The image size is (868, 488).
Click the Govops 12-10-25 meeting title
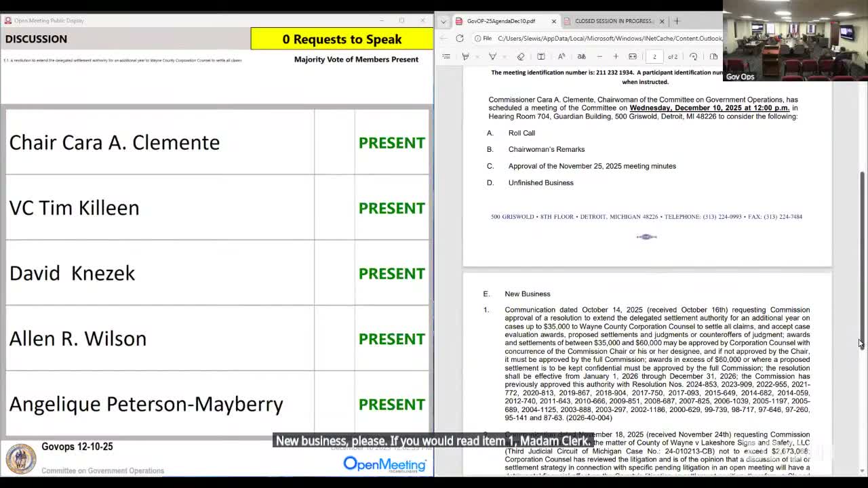(77, 447)
